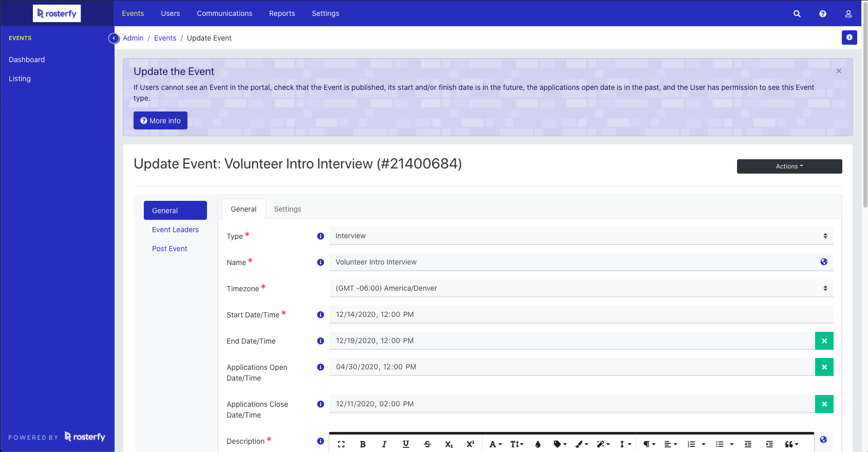Viewport: 868px width, 452px height.
Task: Click the info icon next to Description
Action: click(320, 441)
